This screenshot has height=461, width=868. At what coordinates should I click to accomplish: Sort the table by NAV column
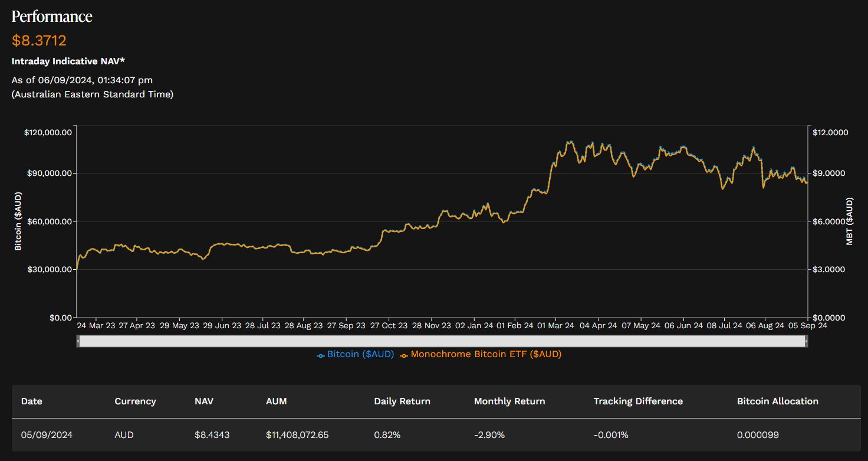(x=203, y=401)
